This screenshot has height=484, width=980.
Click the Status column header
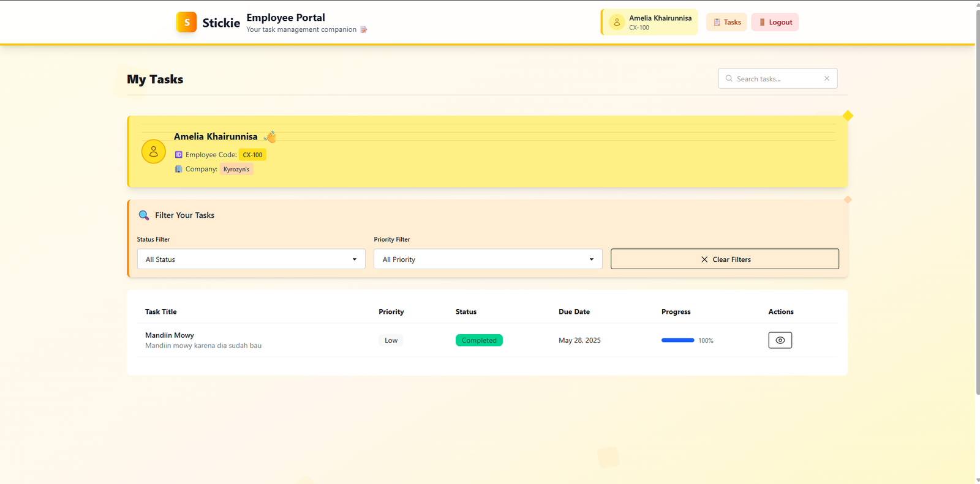coord(466,311)
